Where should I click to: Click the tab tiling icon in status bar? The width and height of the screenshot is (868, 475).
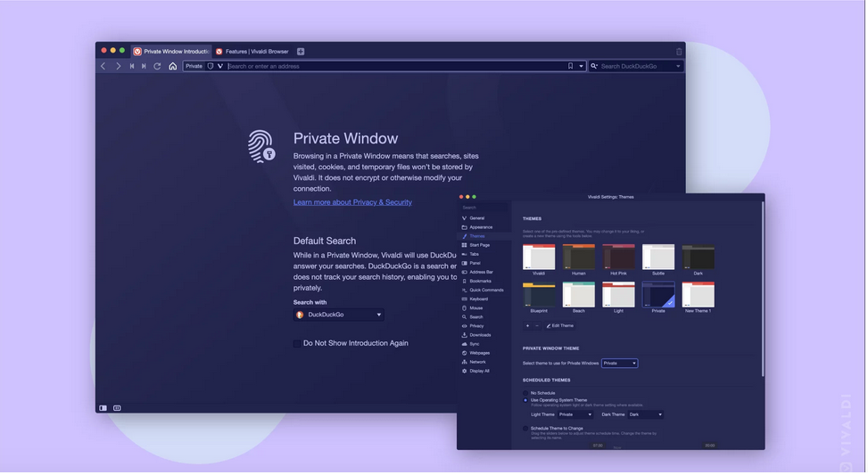pos(117,409)
